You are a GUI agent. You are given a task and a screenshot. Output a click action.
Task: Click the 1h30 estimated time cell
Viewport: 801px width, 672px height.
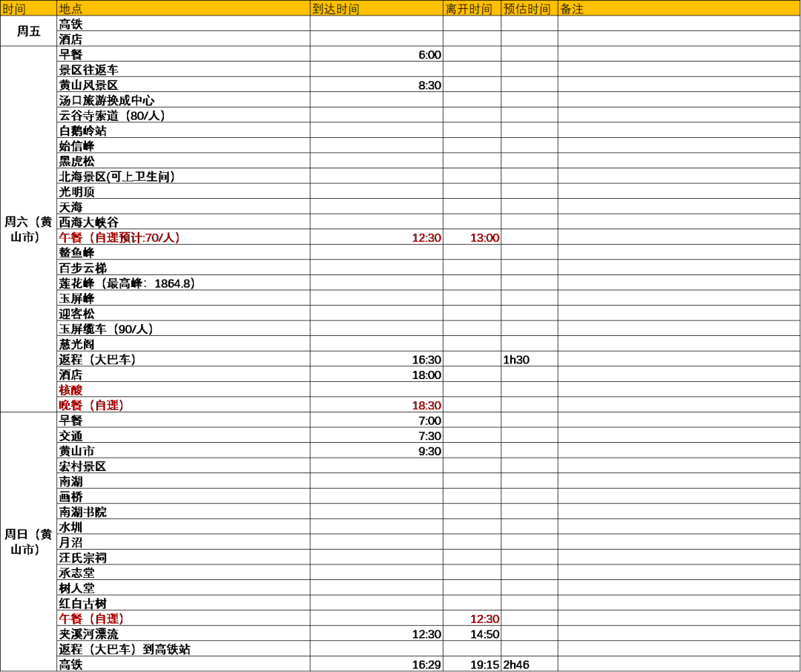coord(530,359)
